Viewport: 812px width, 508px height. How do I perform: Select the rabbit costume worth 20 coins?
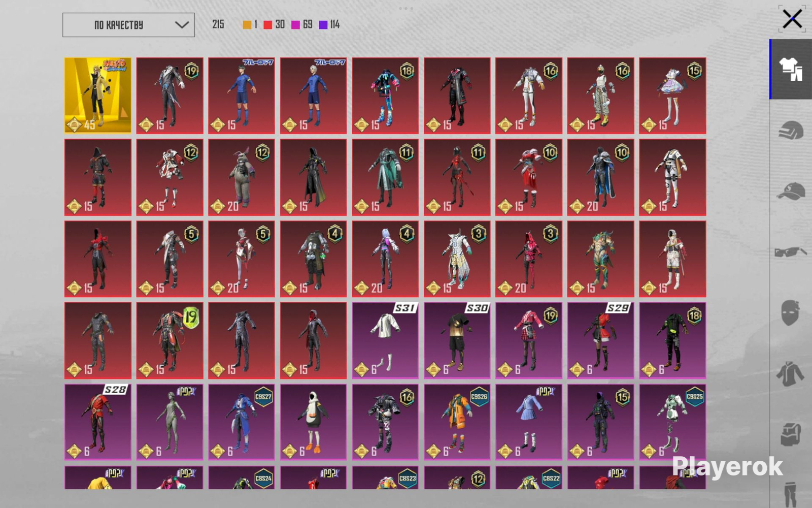tap(242, 177)
